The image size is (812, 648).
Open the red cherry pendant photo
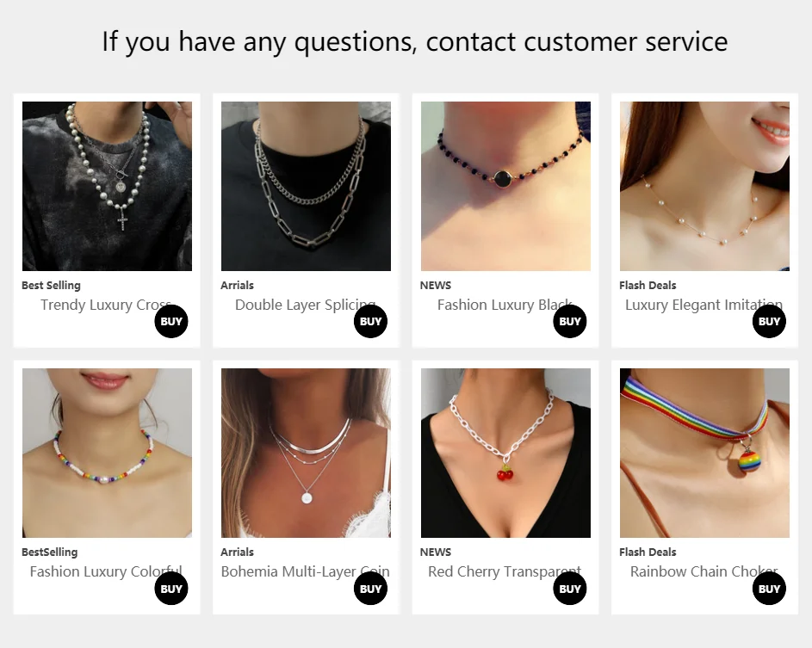(x=505, y=453)
